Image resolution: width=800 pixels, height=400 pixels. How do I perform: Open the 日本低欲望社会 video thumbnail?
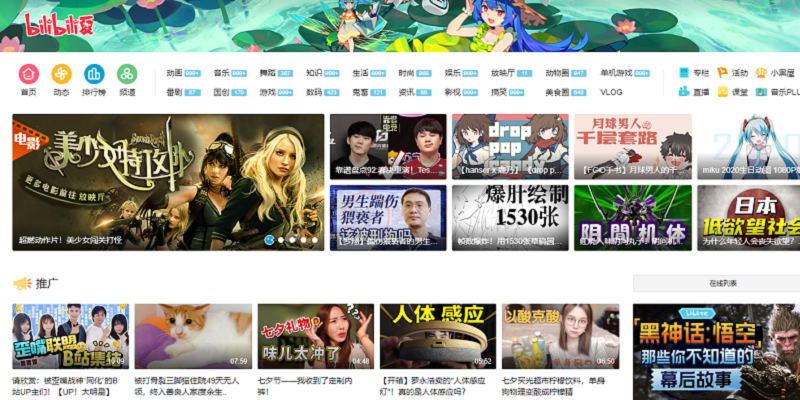click(748, 218)
